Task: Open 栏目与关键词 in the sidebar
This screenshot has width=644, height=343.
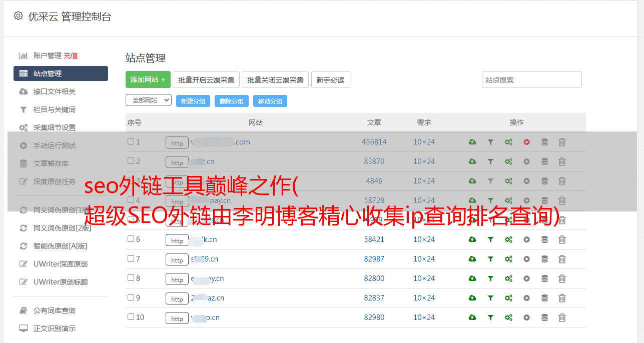Action: click(x=55, y=109)
